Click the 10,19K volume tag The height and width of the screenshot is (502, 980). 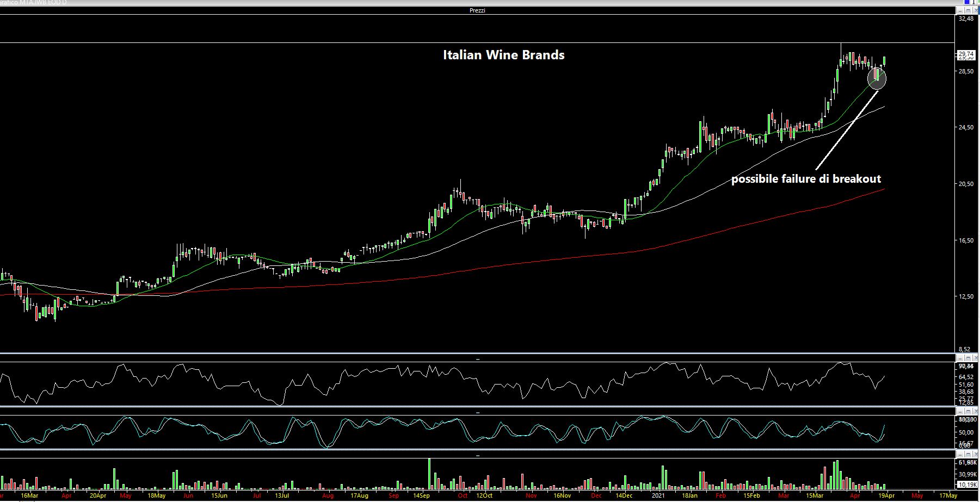coord(967,485)
